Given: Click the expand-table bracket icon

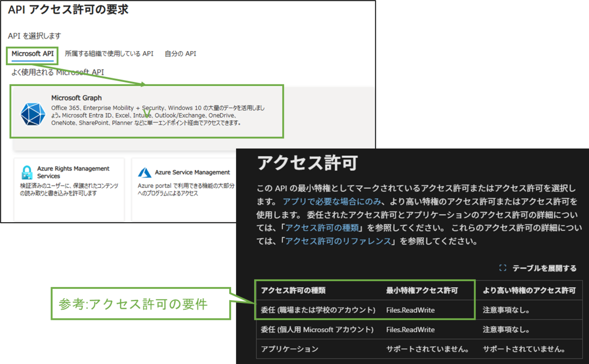Looking at the screenshot, I should (502, 268).
